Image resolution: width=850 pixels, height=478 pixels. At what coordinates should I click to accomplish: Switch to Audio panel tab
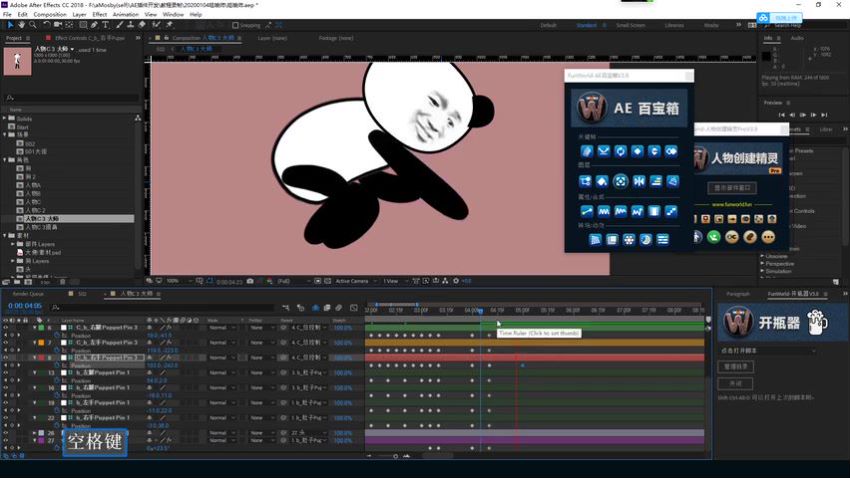797,38
